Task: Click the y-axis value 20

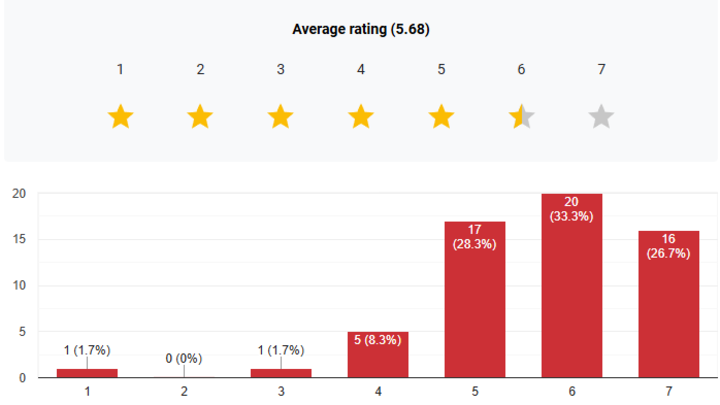Action: [18, 193]
